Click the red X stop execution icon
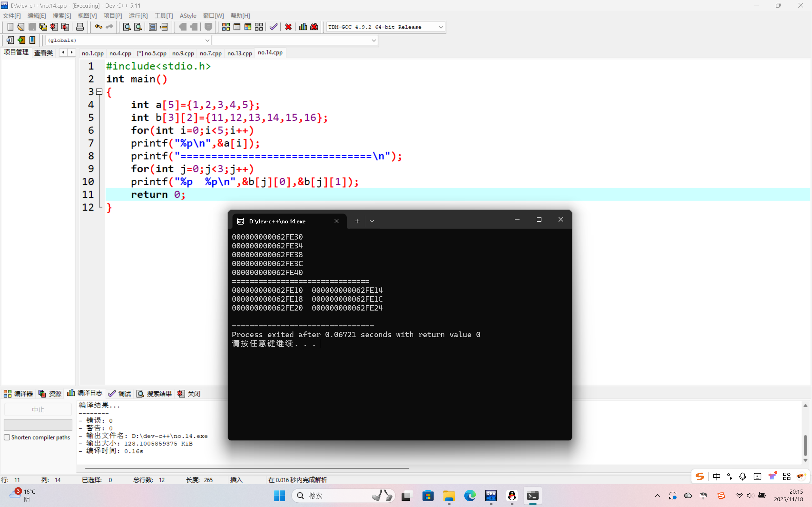The image size is (812, 507). 288,27
